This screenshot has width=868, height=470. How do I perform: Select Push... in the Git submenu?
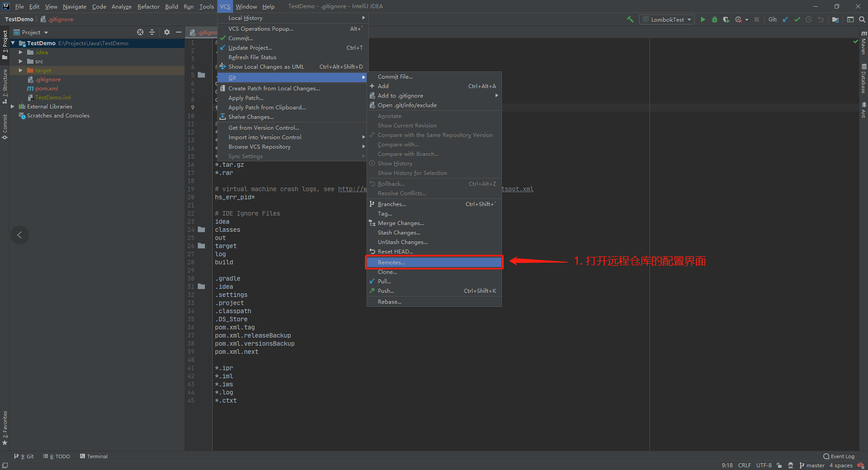coord(434,291)
